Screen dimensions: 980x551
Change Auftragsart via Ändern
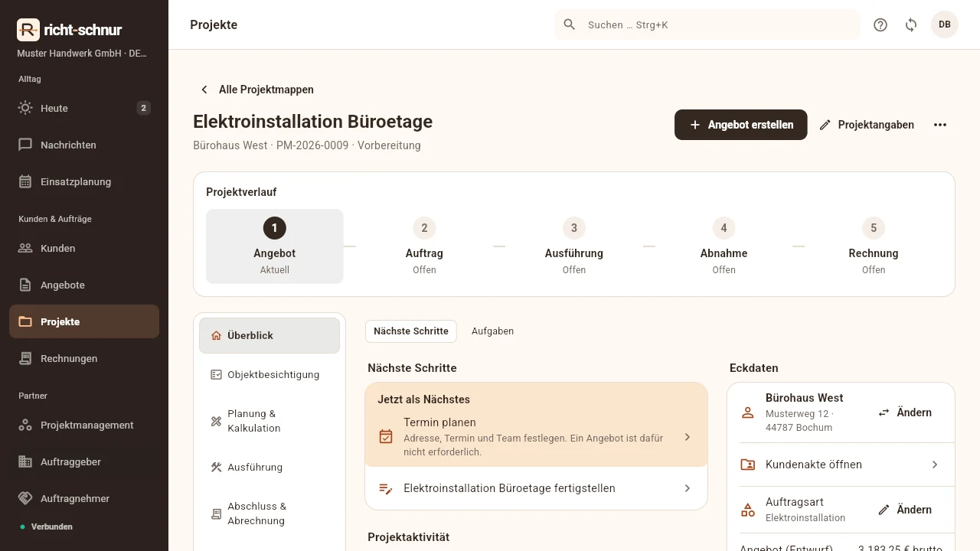click(905, 510)
